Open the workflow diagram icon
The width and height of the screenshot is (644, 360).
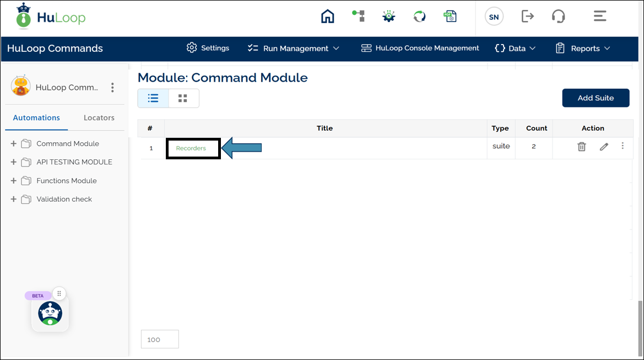(x=359, y=17)
